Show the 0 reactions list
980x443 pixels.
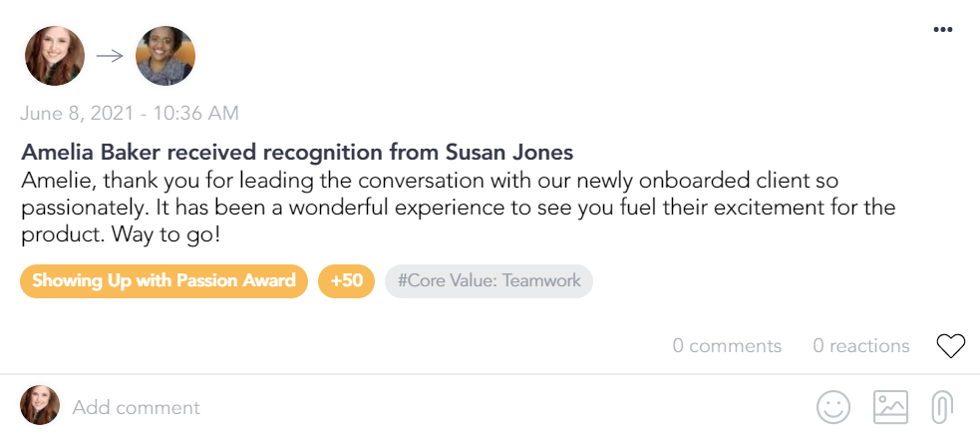point(860,346)
